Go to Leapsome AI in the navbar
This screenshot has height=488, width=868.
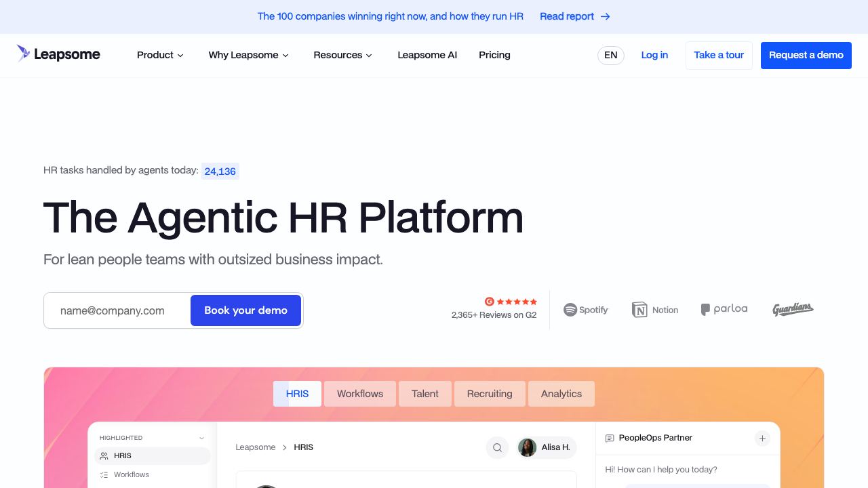(427, 55)
